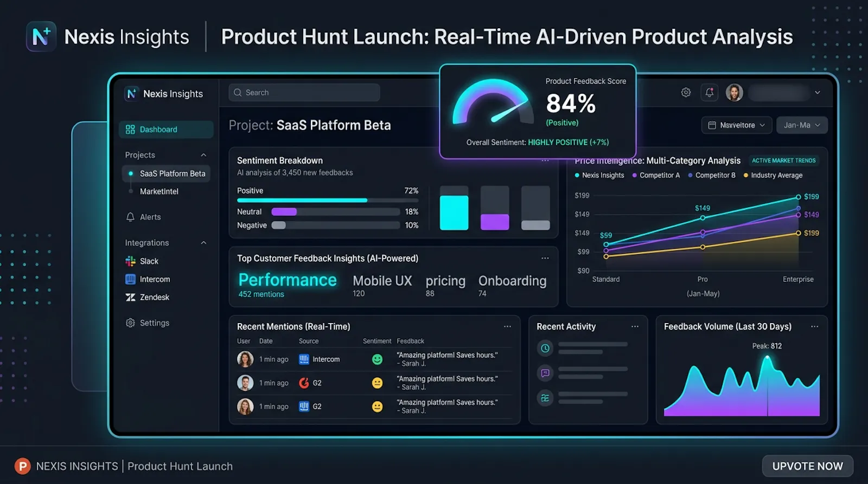Toggle the Competitor A legend item
This screenshot has width=868, height=484.
(656, 175)
